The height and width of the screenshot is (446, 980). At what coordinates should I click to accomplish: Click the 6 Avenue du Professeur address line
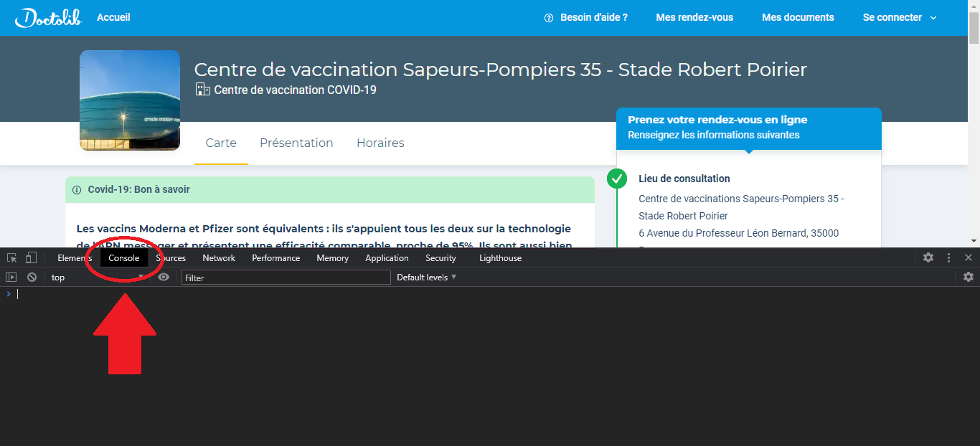pos(739,233)
